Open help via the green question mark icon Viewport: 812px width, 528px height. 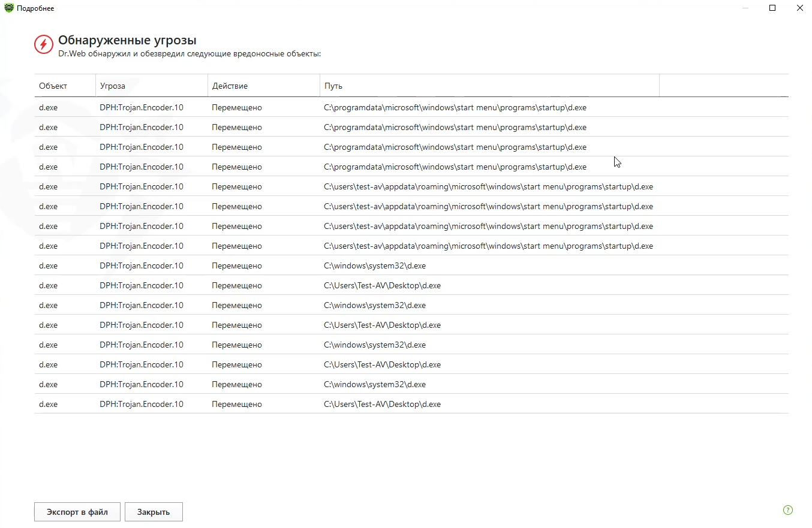coord(788,510)
